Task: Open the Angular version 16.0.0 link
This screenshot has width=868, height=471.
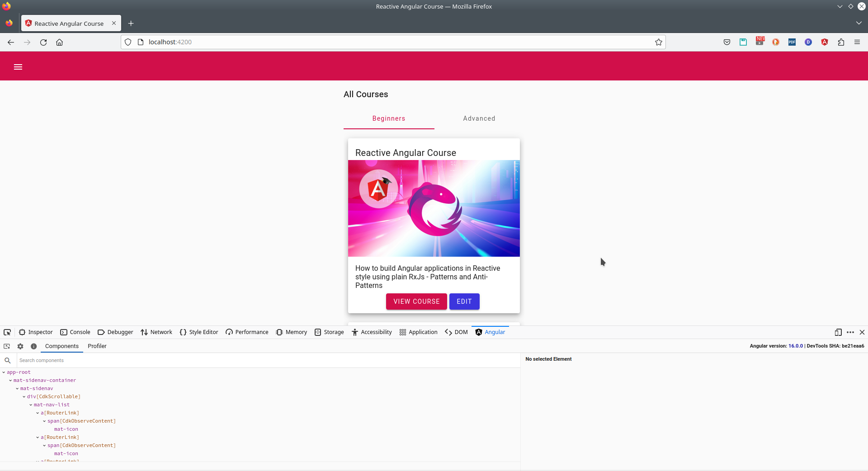Action: coord(796,346)
